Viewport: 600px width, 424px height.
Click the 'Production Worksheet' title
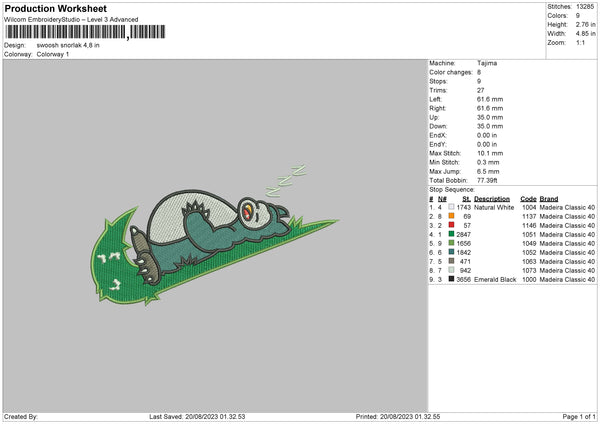[x=55, y=8]
